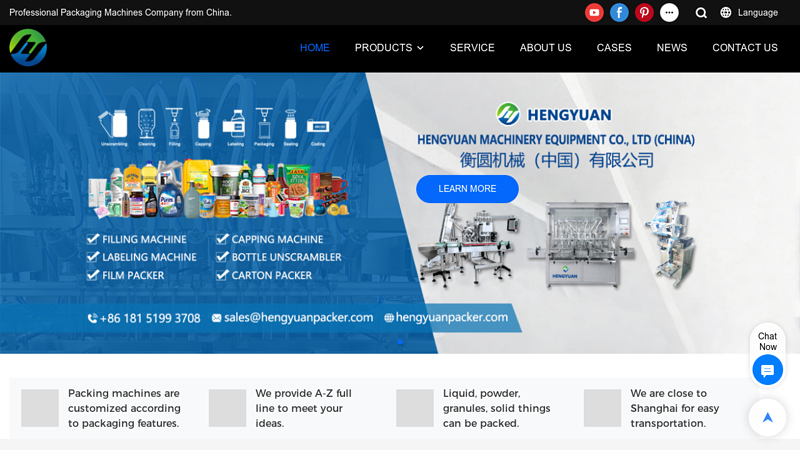Image resolution: width=800 pixels, height=450 pixels.
Task: Click the Chinese company name 衡圆机械 text
Action: [556, 160]
